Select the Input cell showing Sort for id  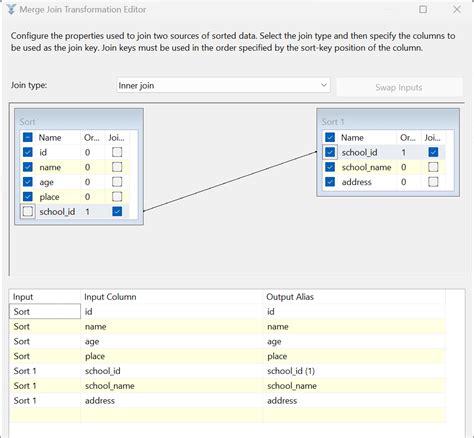click(x=45, y=311)
